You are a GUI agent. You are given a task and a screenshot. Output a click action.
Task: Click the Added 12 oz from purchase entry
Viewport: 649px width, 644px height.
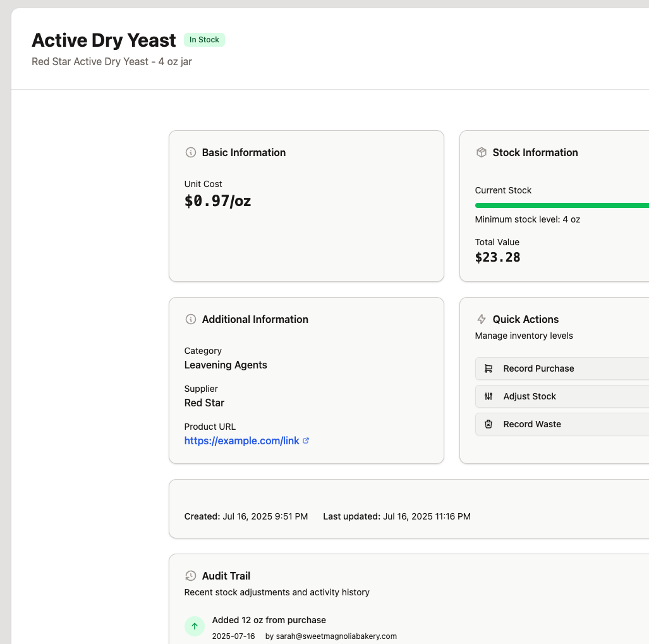click(x=269, y=620)
